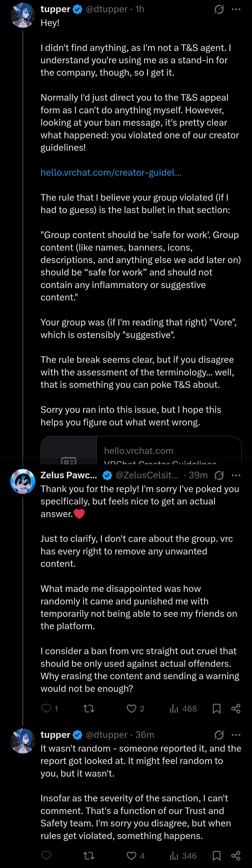Bookmark Zelus Pawc's reply
252x868 pixels.
(217, 708)
